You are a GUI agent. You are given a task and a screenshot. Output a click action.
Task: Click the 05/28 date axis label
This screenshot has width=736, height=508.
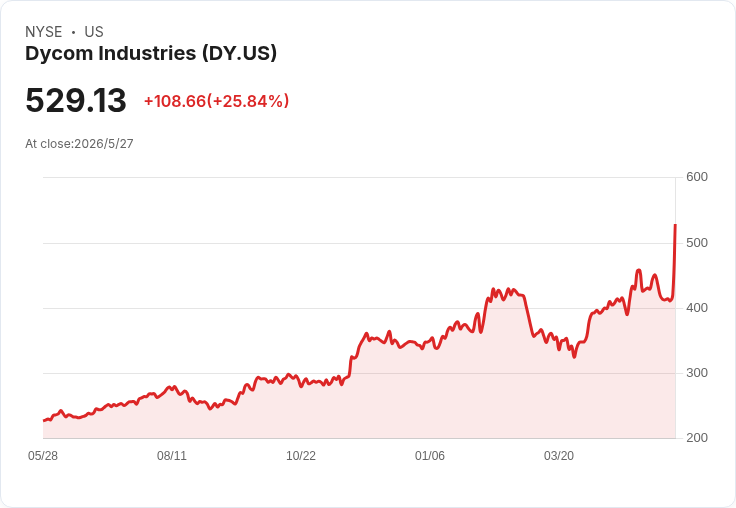pos(43,455)
